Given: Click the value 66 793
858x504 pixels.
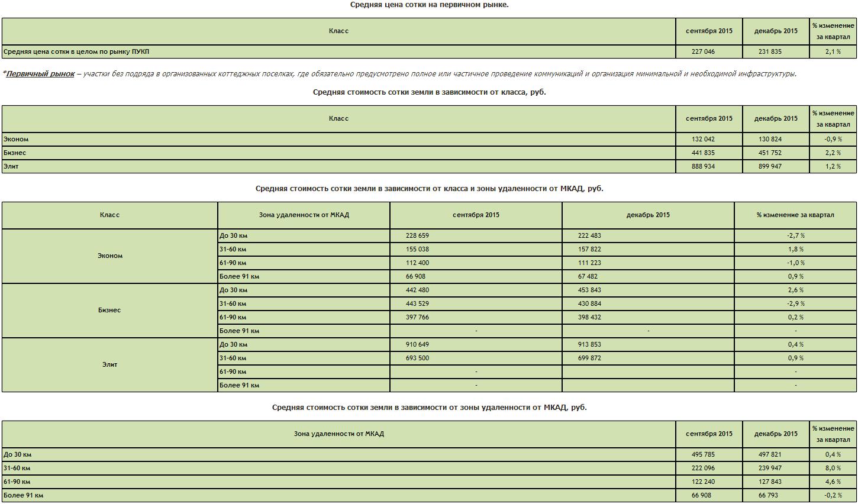Looking at the screenshot, I should pyautogui.click(x=768, y=495).
